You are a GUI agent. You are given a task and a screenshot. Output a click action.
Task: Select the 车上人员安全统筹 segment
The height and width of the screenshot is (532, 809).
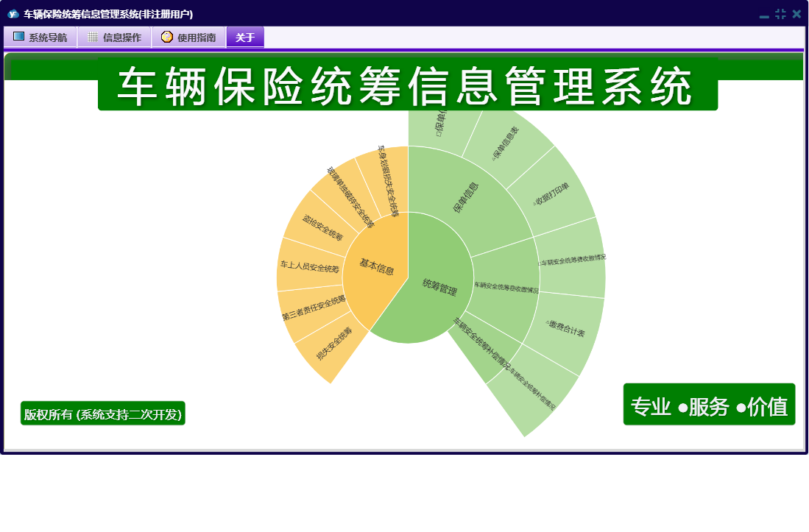(x=310, y=266)
